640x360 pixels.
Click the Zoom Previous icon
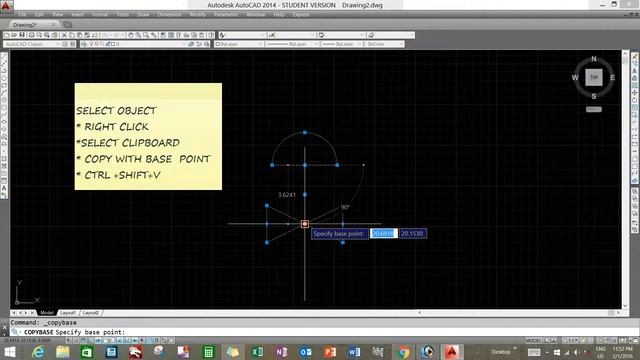[153, 35]
